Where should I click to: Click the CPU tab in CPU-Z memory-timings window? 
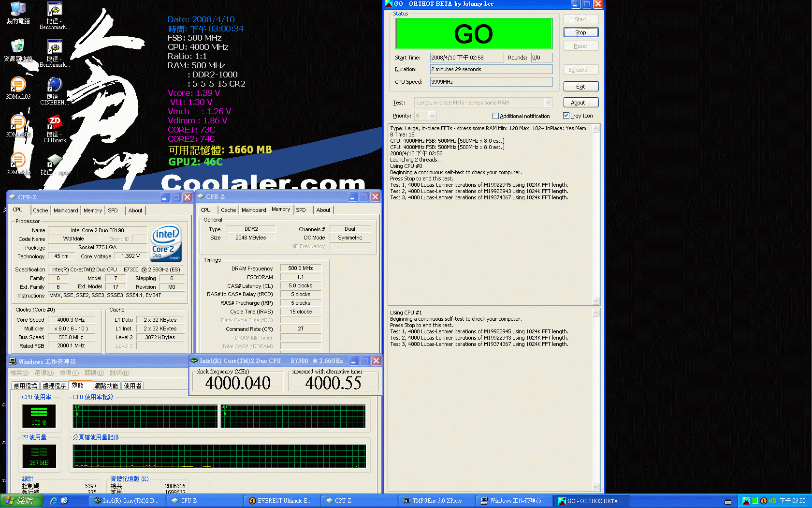(x=205, y=210)
